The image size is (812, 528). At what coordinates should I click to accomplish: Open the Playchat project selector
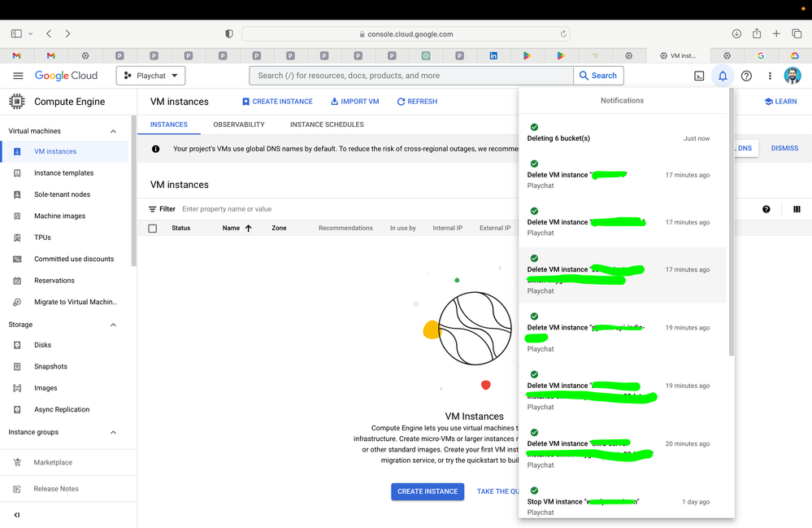pyautogui.click(x=150, y=76)
